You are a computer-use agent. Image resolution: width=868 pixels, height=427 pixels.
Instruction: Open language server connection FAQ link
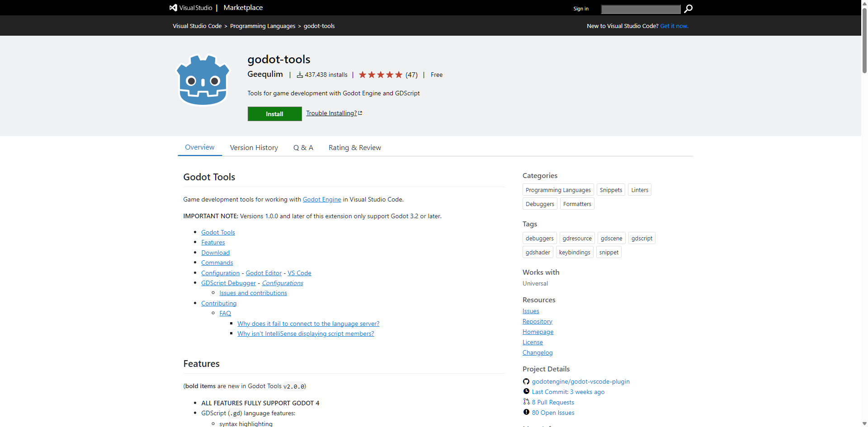point(308,324)
